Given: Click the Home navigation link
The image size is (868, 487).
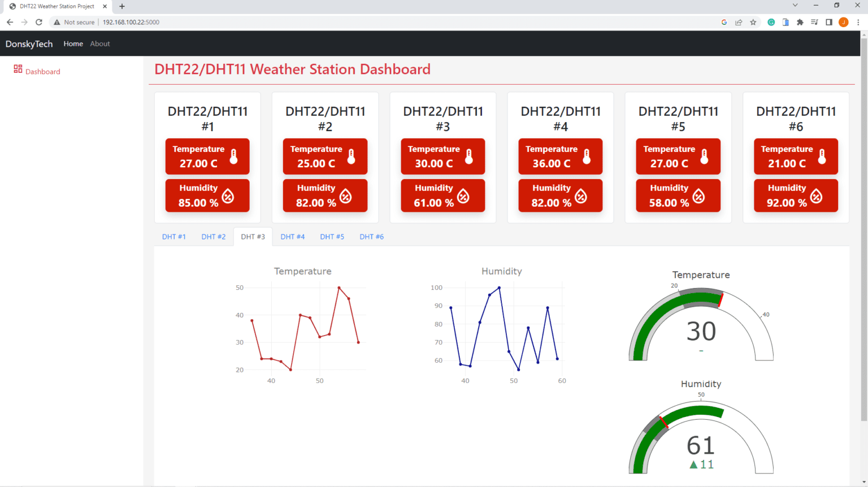Looking at the screenshot, I should pos(73,44).
